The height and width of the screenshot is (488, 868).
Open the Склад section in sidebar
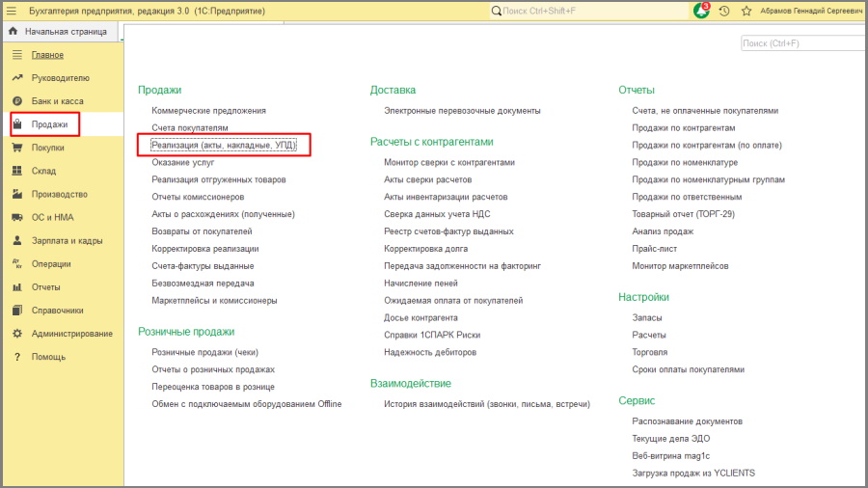coord(43,171)
